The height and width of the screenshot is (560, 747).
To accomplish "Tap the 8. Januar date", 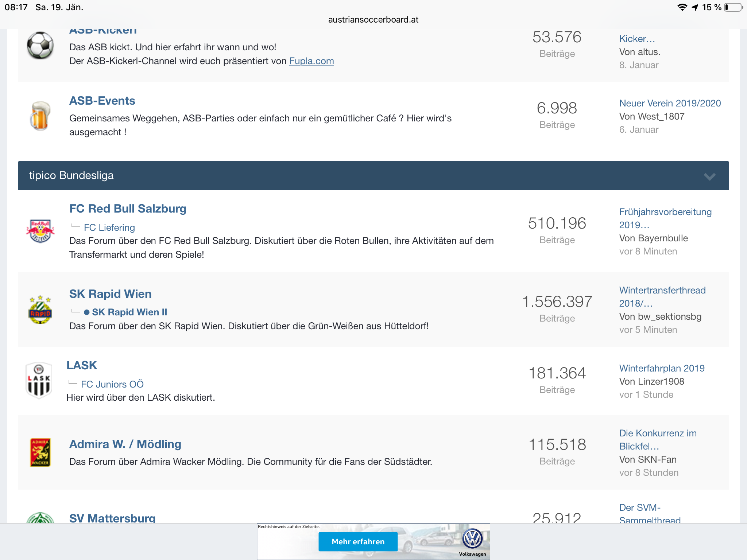I will coord(639,65).
